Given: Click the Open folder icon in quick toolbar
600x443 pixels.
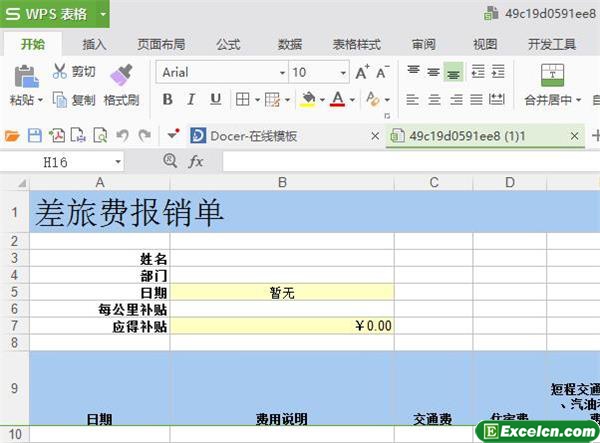Looking at the screenshot, I should pos(12,136).
